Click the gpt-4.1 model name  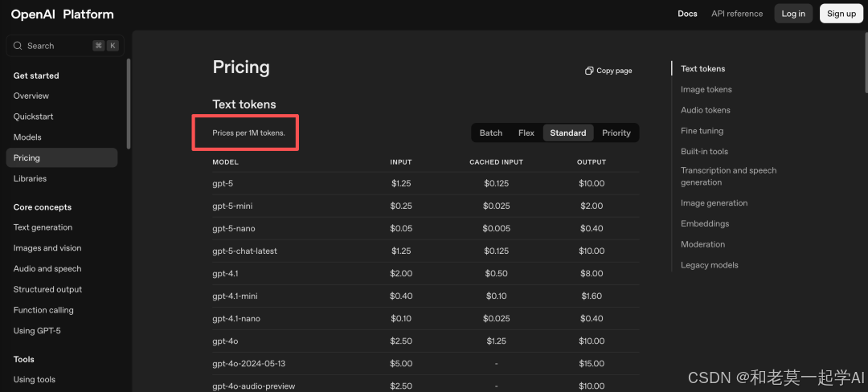tap(225, 274)
